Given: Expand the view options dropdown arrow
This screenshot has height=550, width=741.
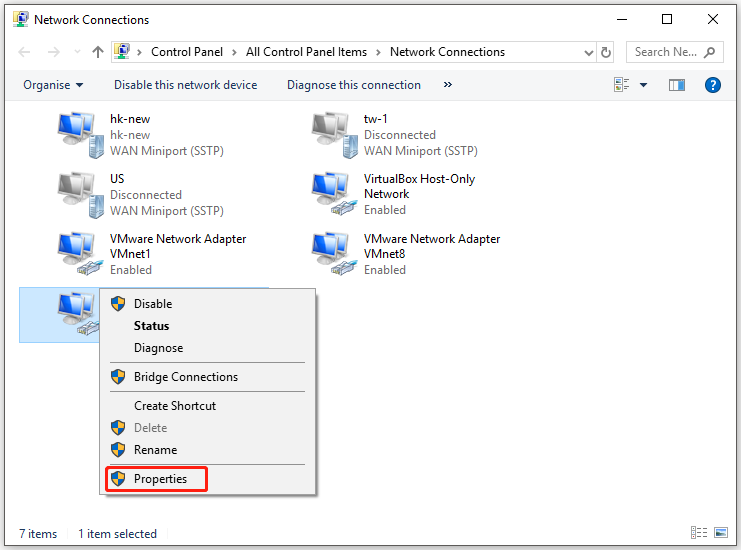Looking at the screenshot, I should [x=643, y=85].
